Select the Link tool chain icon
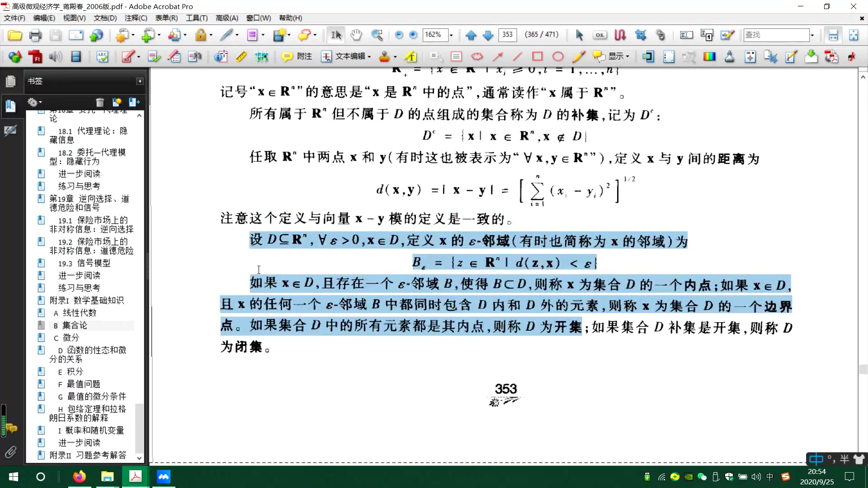 [x=660, y=35]
